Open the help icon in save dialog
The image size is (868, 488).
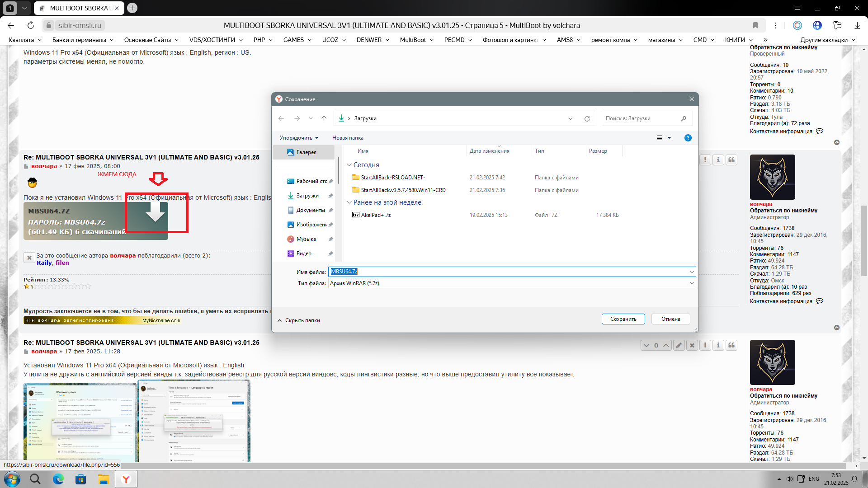688,138
